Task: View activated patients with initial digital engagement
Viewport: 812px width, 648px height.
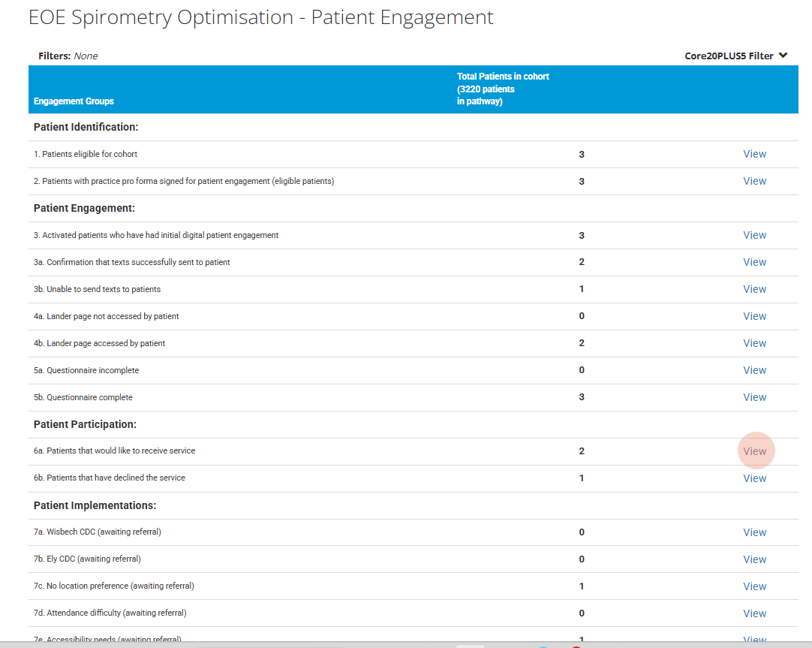Action: click(754, 235)
